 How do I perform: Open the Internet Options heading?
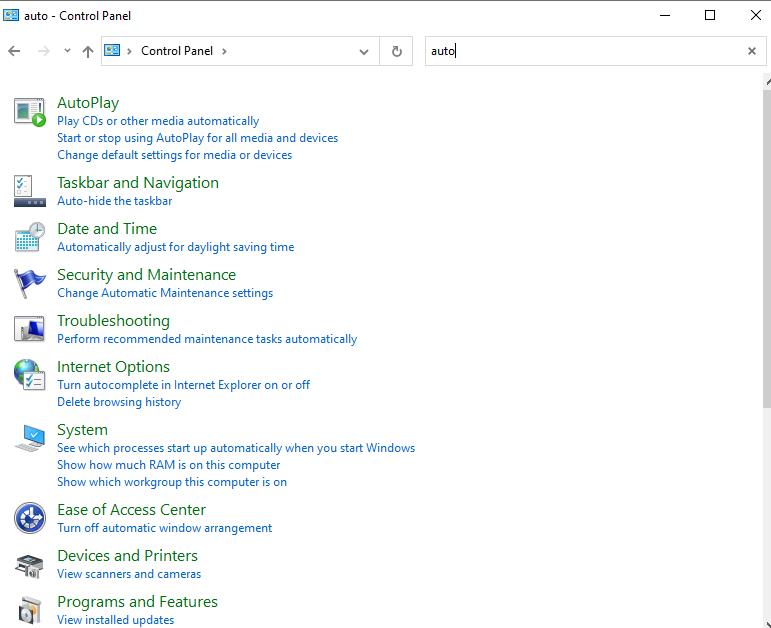[x=114, y=366]
